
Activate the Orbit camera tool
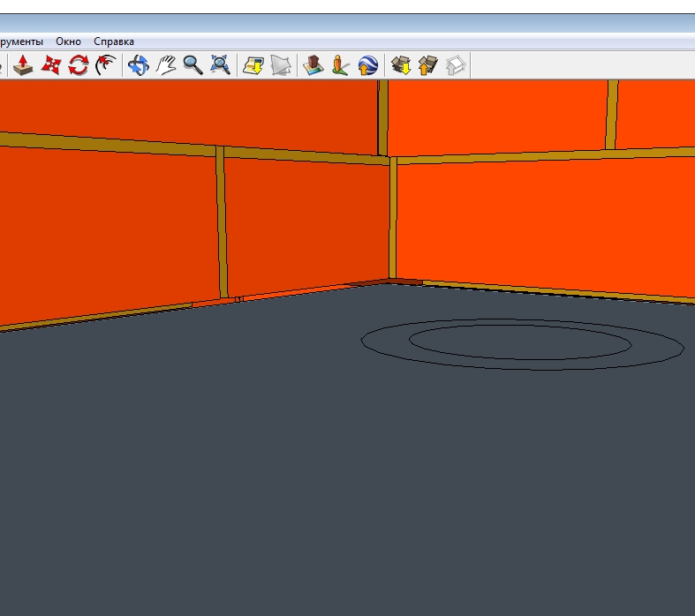tap(138, 65)
